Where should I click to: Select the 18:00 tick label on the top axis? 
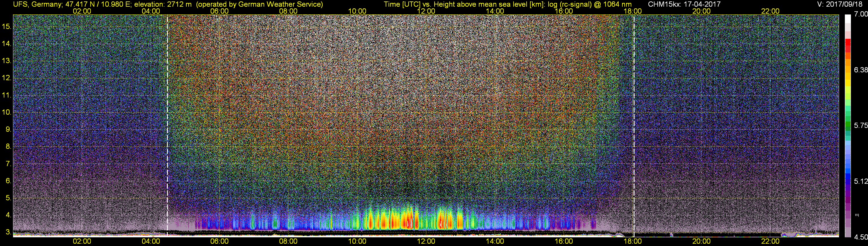tap(633, 11)
